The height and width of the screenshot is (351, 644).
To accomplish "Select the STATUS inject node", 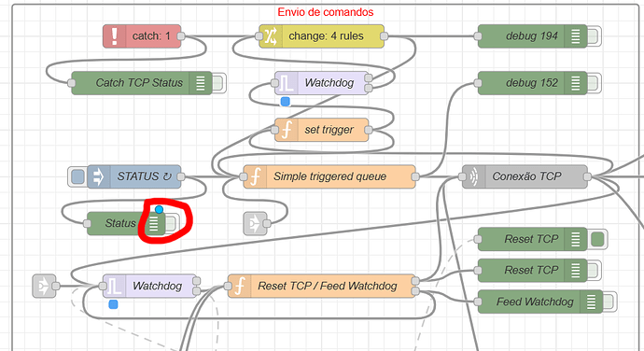I will pyautogui.click(x=133, y=176).
